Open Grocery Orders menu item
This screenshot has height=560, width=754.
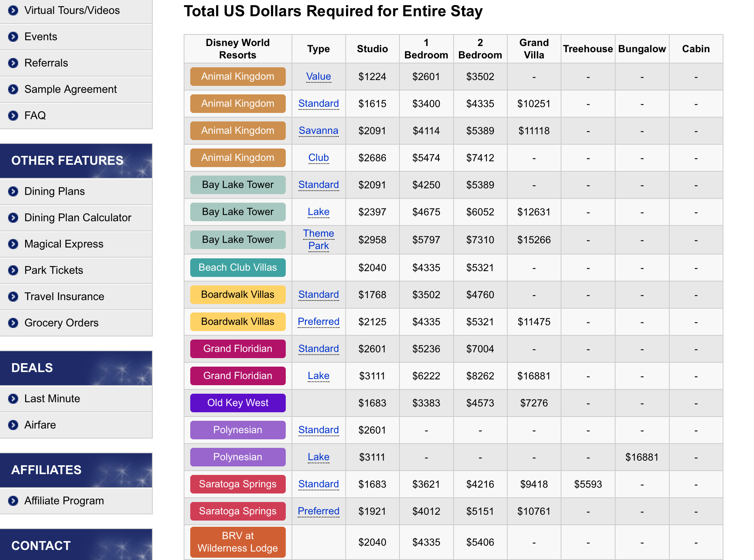pos(76,323)
